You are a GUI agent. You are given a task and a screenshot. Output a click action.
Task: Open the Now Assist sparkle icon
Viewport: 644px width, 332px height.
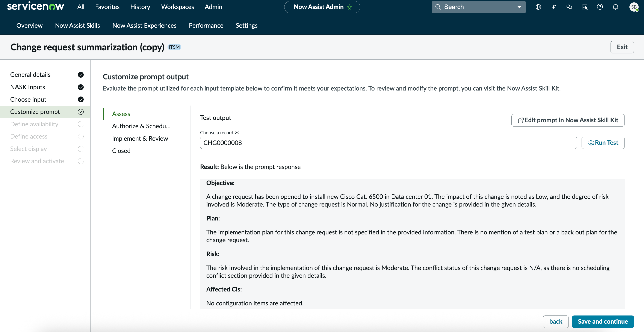tap(554, 7)
